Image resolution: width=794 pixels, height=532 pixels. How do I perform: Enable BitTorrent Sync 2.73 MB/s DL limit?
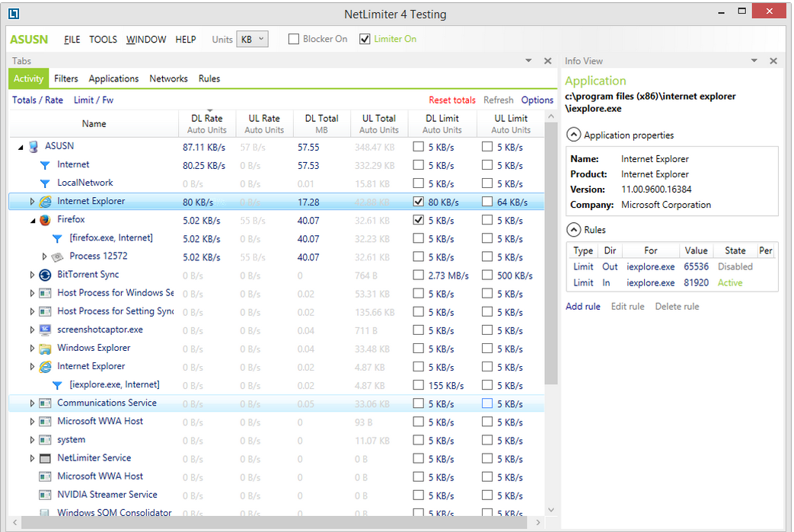[x=418, y=275]
